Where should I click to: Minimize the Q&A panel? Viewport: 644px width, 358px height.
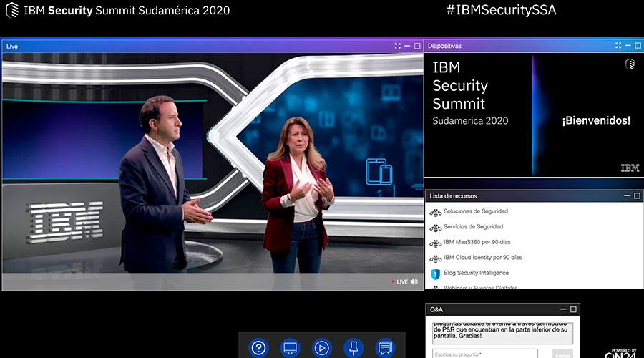click(563, 309)
